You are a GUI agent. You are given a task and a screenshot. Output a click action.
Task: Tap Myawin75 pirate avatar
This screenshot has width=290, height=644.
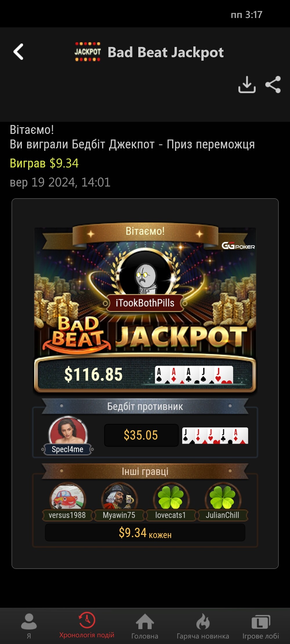(119, 497)
